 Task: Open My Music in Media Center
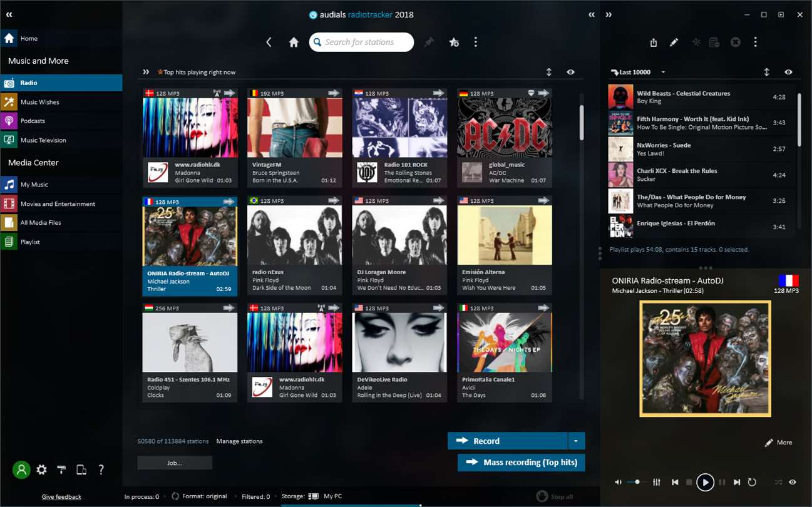(x=61, y=185)
